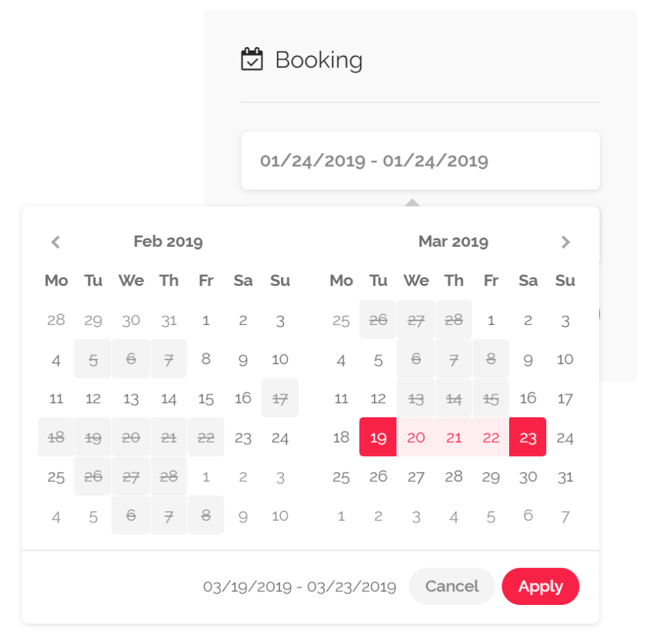This screenshot has width=649, height=644.
Task: Cancel the date selection
Action: 452,586
